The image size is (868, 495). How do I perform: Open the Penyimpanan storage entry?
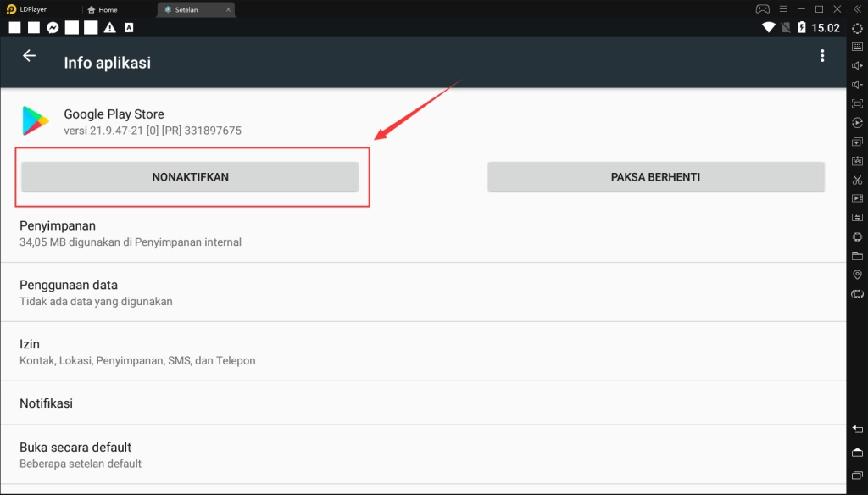click(x=424, y=234)
